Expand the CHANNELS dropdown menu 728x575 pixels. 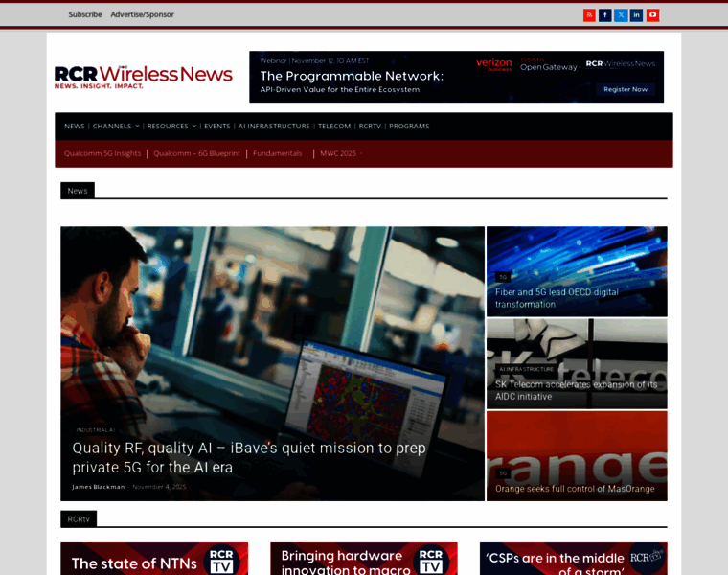coord(116,126)
